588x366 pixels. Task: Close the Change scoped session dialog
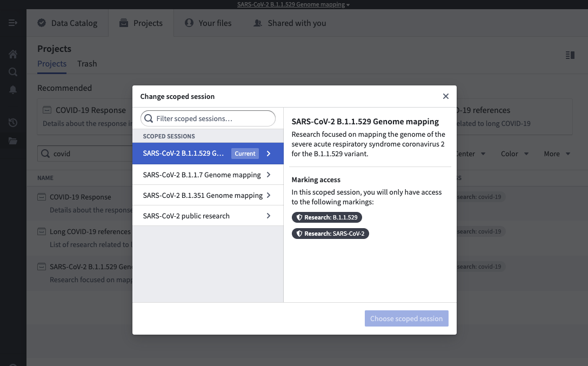pyautogui.click(x=445, y=96)
